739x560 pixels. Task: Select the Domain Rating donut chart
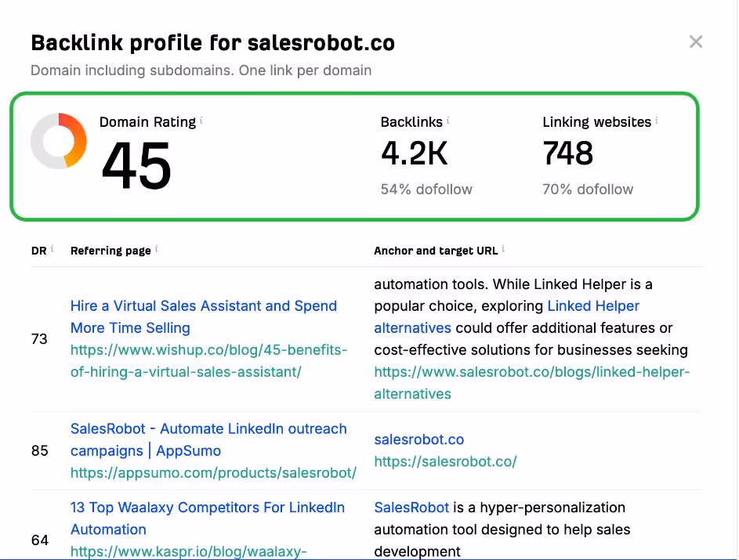(59, 142)
